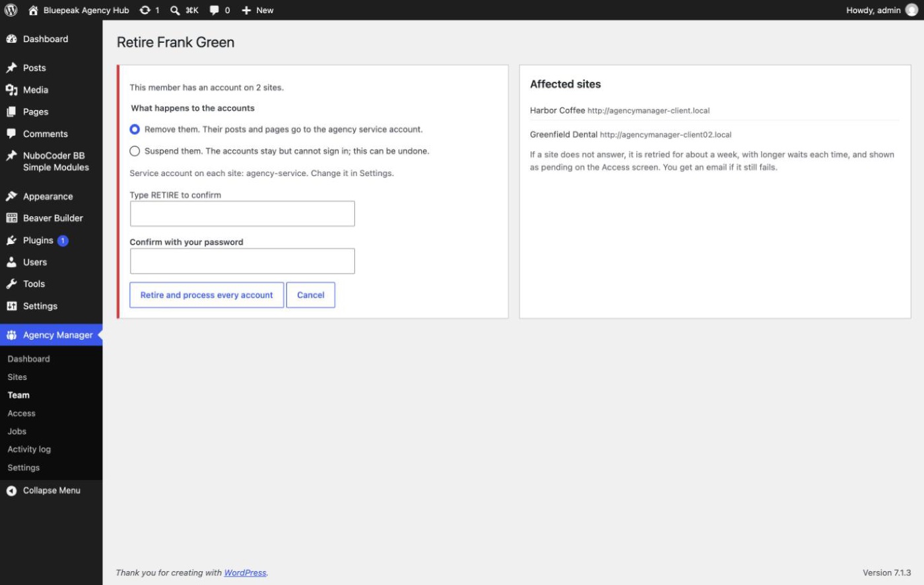
Task: Click the Plugins update count badge
Action: [x=63, y=241]
